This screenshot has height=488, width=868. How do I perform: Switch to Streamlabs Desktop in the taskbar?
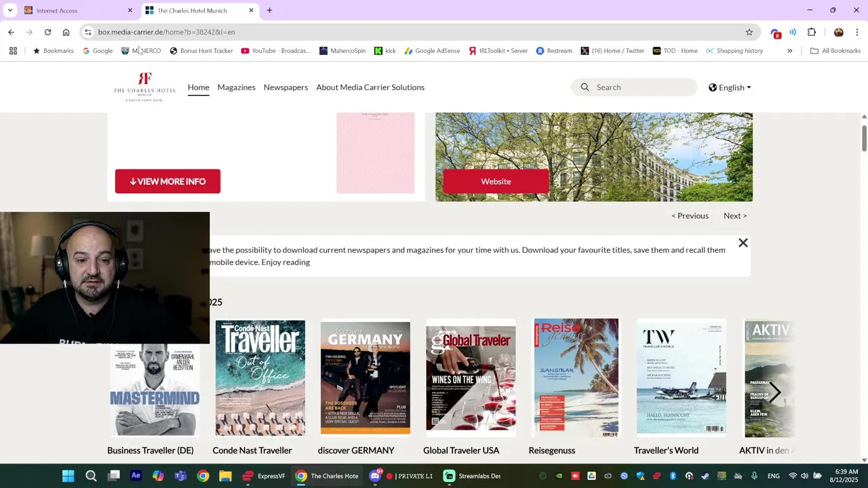(473, 476)
